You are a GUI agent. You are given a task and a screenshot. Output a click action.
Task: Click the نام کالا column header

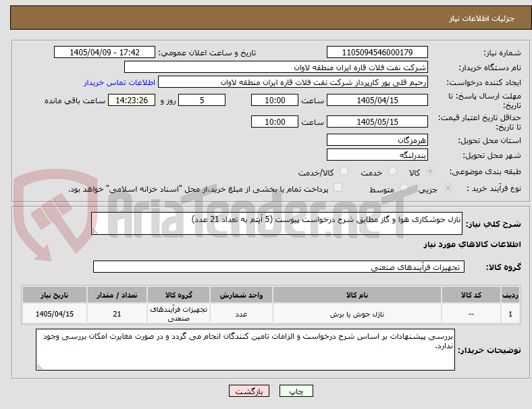357,295
